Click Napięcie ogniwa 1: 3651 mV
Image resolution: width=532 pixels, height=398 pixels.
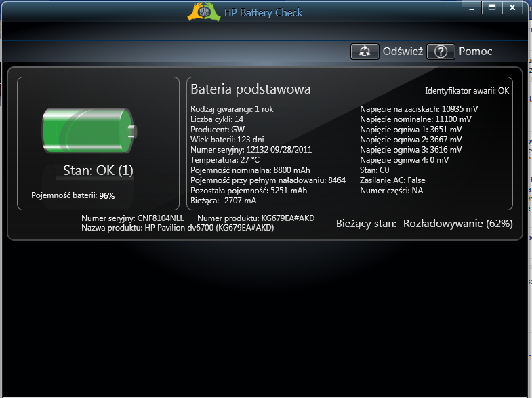(x=411, y=130)
